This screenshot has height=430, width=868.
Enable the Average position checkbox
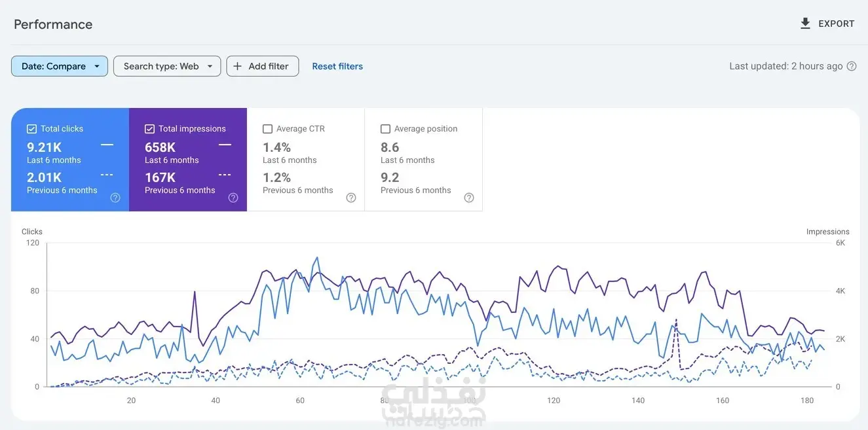coord(385,129)
